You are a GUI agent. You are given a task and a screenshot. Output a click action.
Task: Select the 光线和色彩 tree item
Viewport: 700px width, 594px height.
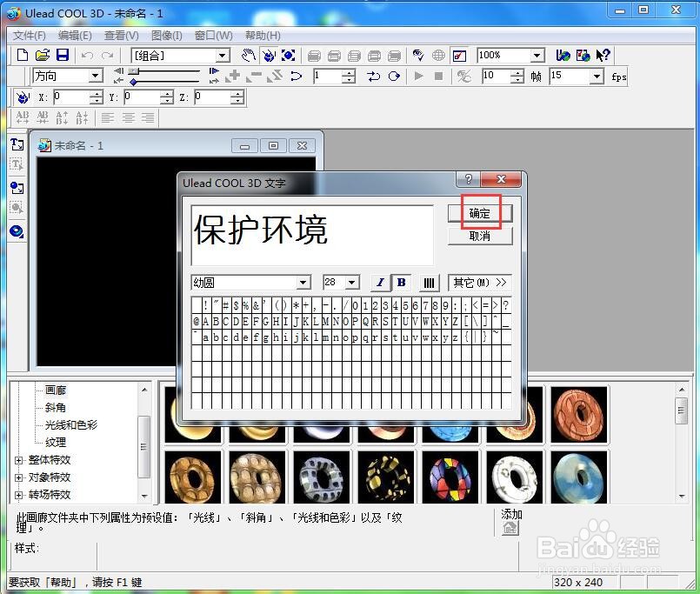tap(71, 424)
